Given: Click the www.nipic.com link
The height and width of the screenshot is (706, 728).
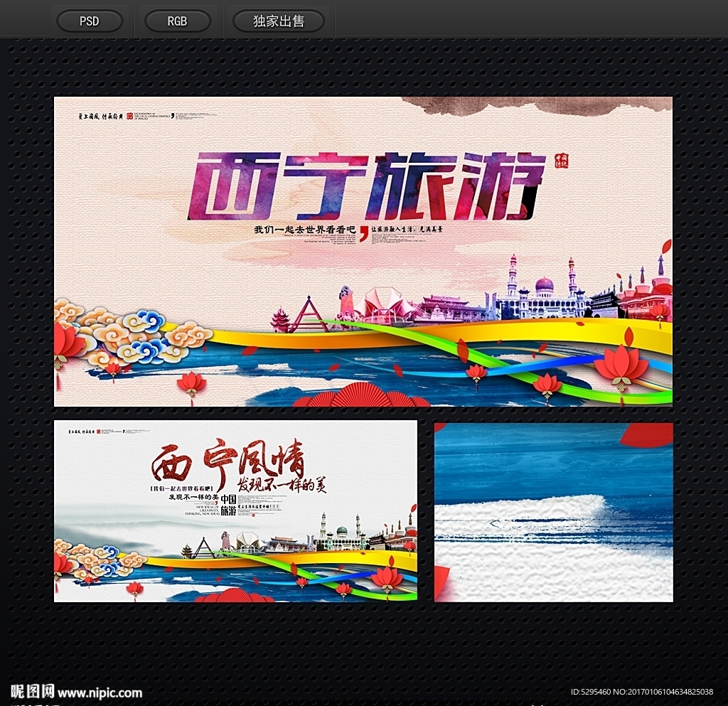Looking at the screenshot, I should pos(100,693).
